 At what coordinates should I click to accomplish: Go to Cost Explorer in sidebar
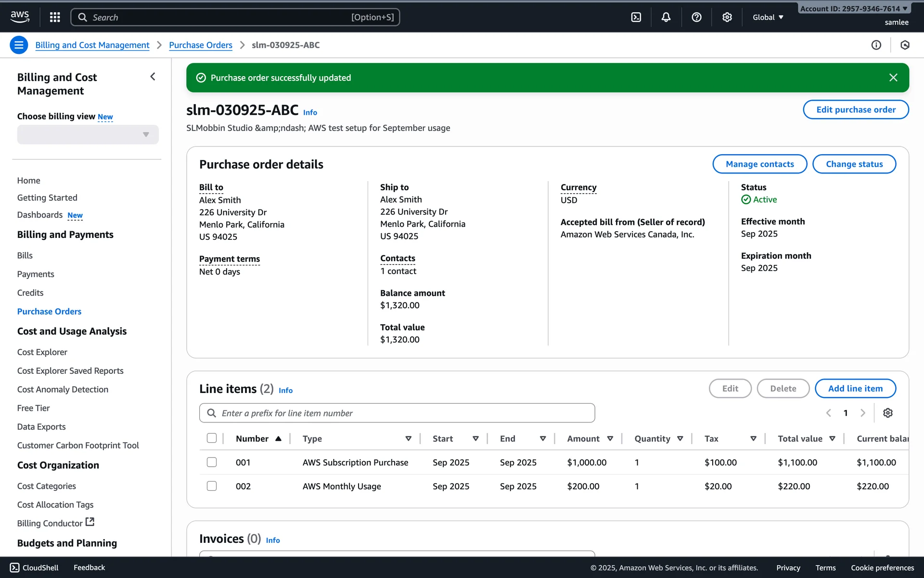[42, 352]
